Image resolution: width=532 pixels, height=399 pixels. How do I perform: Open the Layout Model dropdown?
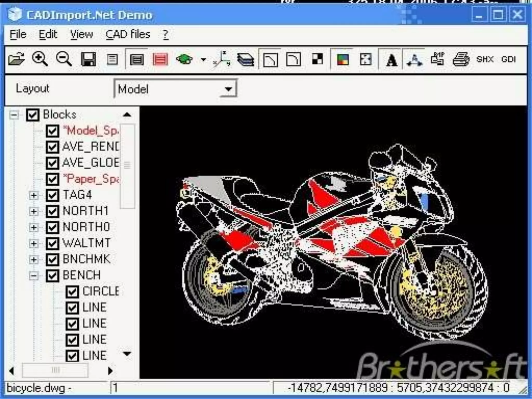[x=228, y=89]
